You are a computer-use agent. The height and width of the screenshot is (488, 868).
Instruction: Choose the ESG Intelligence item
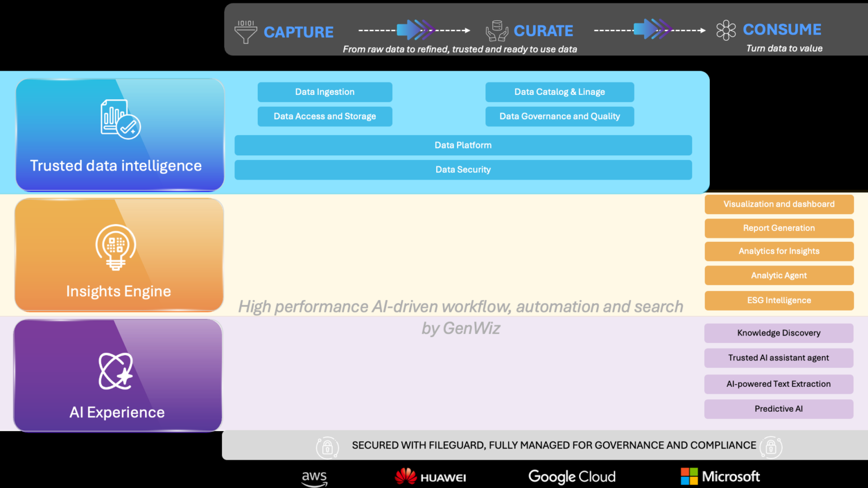[x=779, y=300]
